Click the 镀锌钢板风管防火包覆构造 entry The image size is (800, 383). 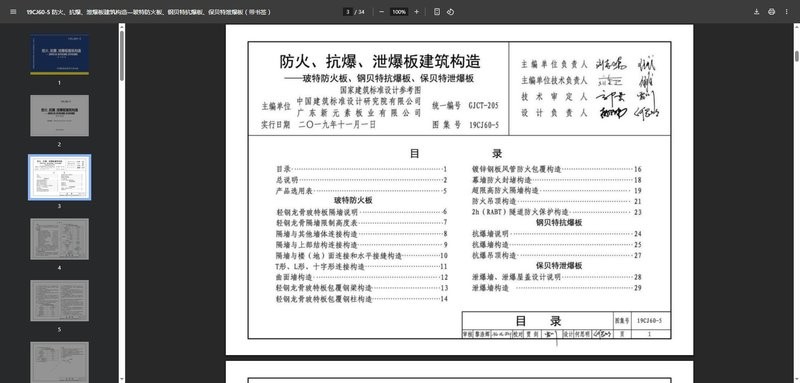[x=557, y=169]
